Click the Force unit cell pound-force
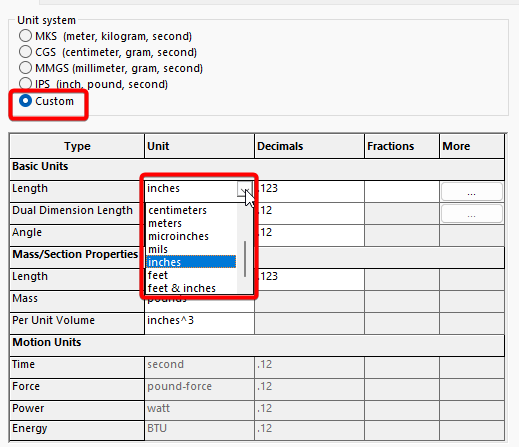 pos(199,389)
